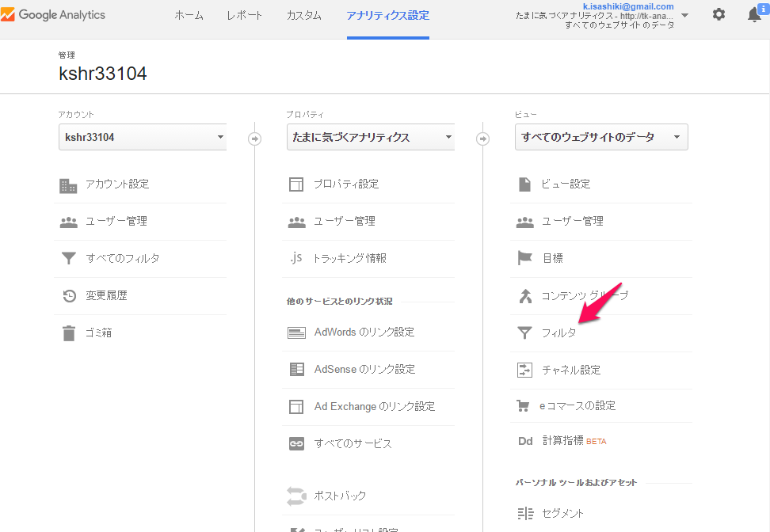Click the eコマースの設定 cart icon

[x=523, y=406]
